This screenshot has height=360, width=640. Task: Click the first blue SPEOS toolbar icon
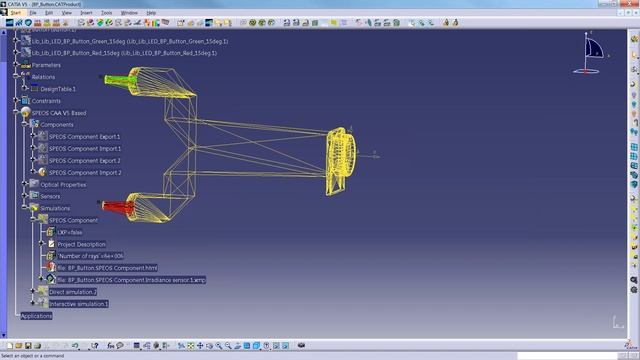click(9, 23)
